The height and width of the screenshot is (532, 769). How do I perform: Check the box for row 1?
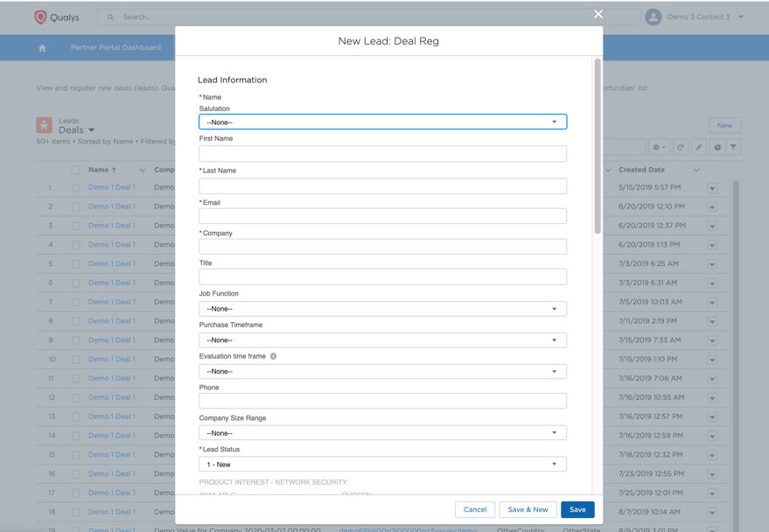click(75, 188)
